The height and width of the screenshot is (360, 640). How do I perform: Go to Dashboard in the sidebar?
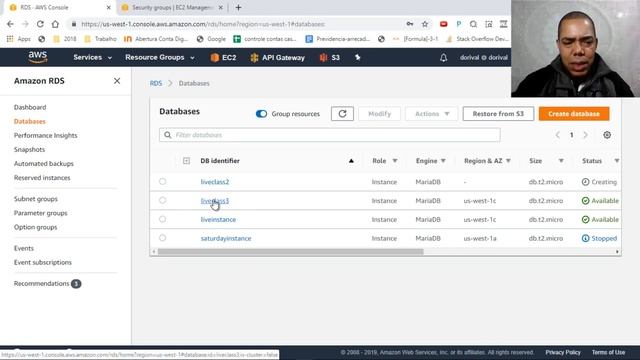pos(30,107)
